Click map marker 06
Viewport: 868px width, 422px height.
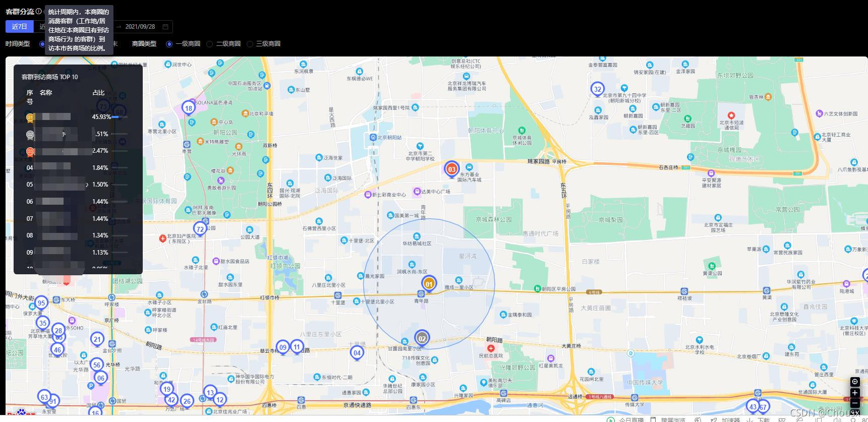tap(101, 378)
